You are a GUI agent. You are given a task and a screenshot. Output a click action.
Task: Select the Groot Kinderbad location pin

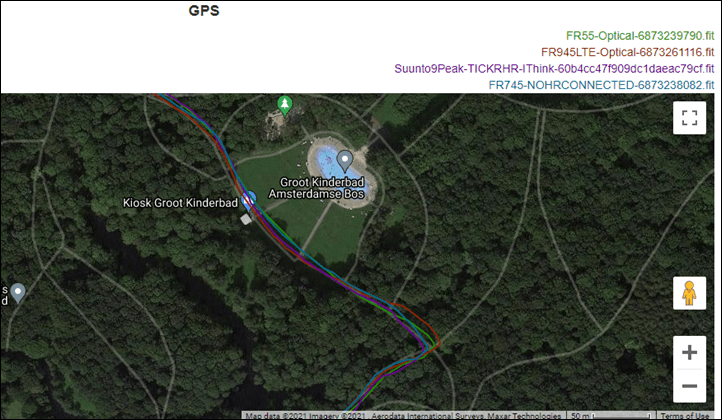tap(345, 161)
